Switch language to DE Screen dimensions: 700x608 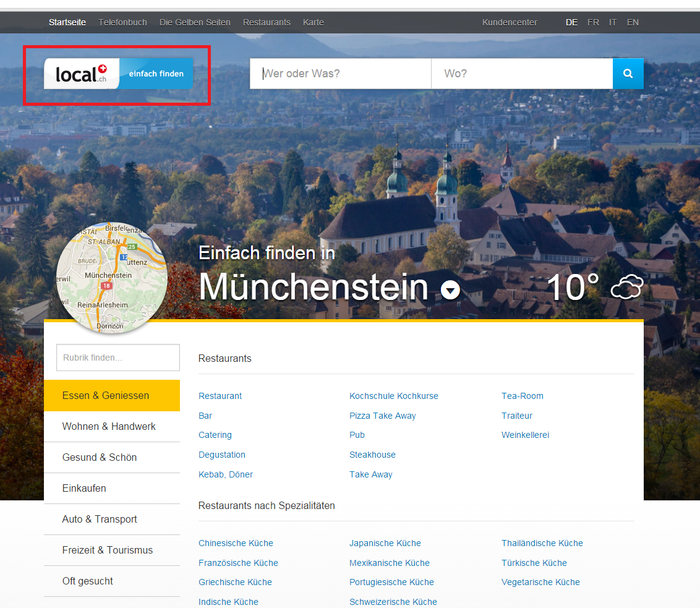[571, 22]
